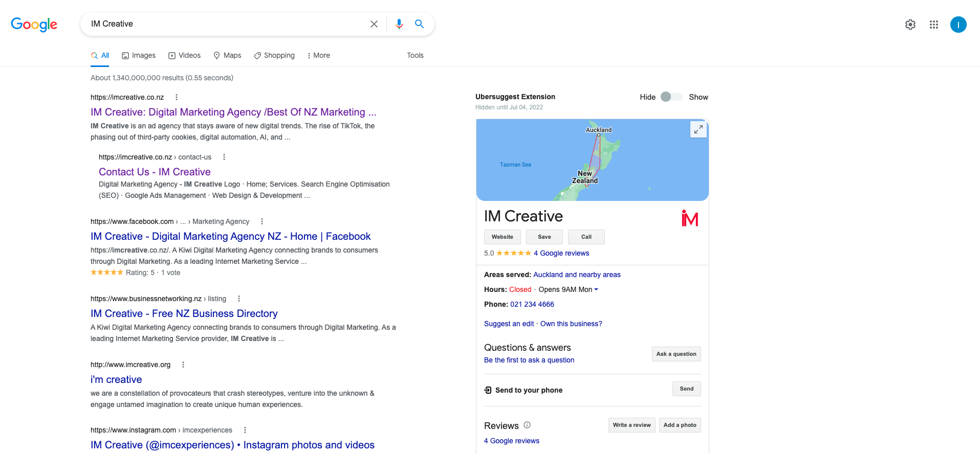Click phone number 021 234 4666
Screen dimensions: 980x454
coord(532,304)
